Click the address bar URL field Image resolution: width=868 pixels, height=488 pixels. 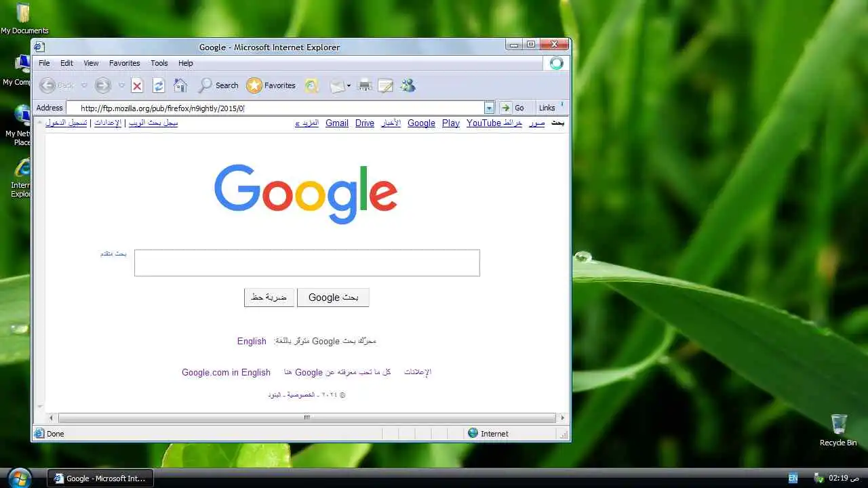click(x=275, y=108)
